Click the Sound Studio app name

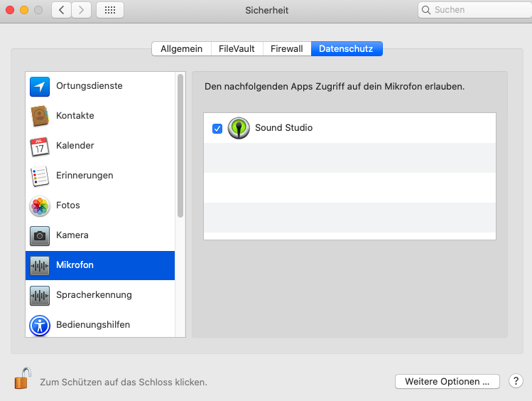point(283,128)
